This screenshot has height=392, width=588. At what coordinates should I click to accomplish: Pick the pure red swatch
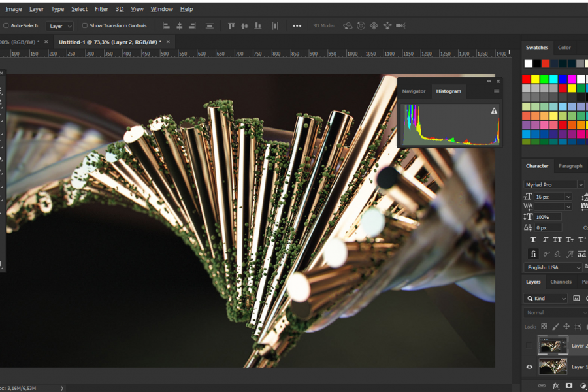pos(527,79)
